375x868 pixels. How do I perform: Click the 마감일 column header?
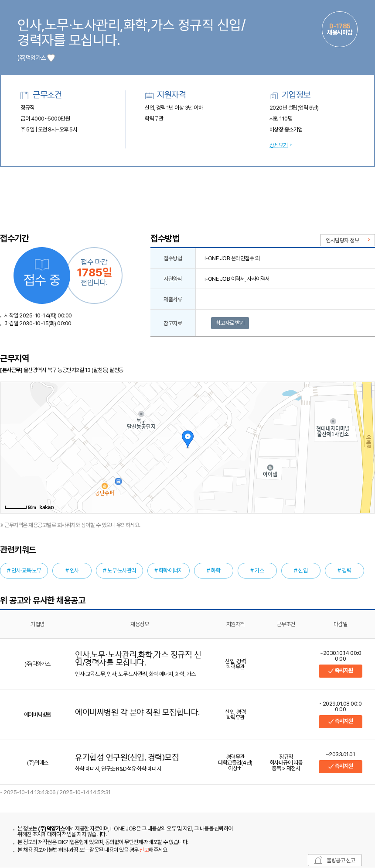pos(341,624)
